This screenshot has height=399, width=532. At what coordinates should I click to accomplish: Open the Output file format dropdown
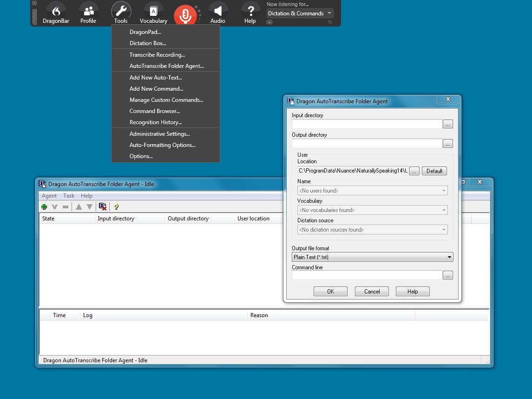coord(372,257)
